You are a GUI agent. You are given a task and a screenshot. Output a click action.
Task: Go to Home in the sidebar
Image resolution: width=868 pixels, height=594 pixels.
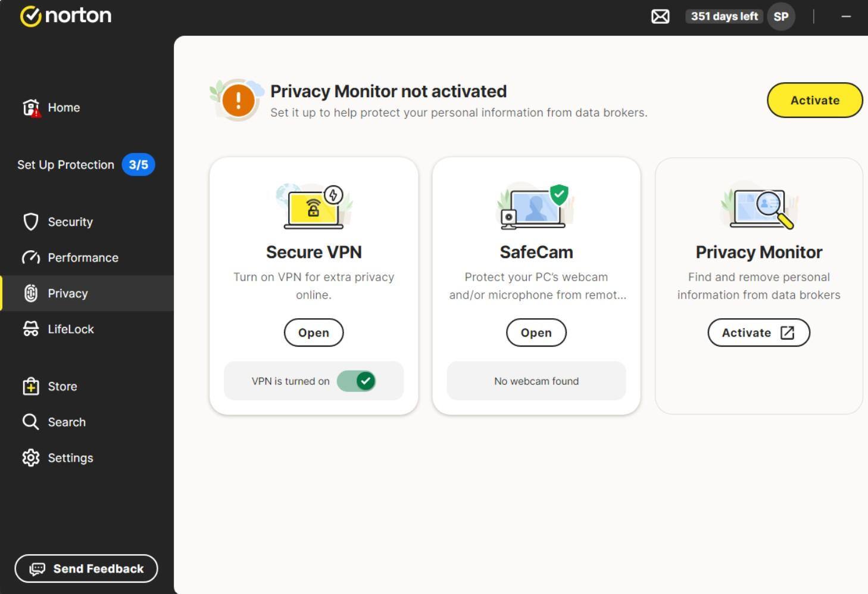point(63,108)
